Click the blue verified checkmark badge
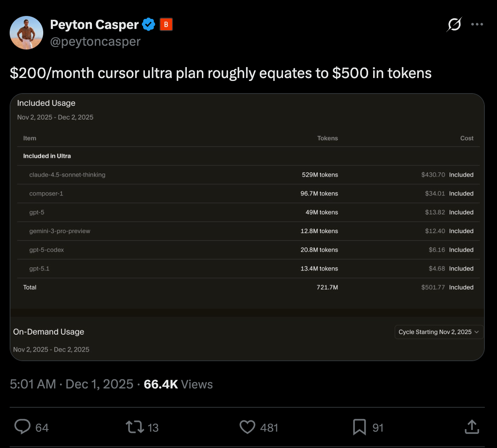Screen dimensions: 497x448 click(149, 25)
